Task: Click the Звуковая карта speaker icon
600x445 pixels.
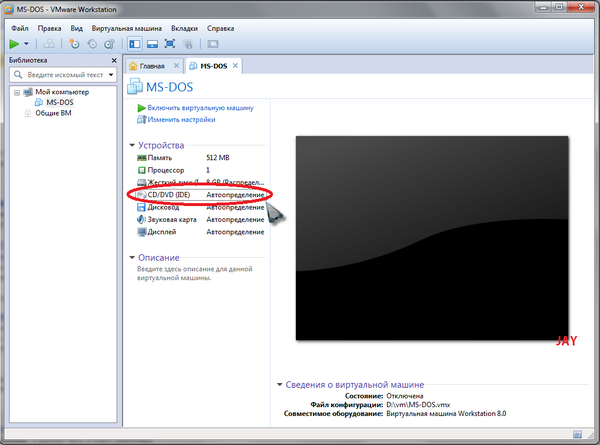Action: point(141,220)
